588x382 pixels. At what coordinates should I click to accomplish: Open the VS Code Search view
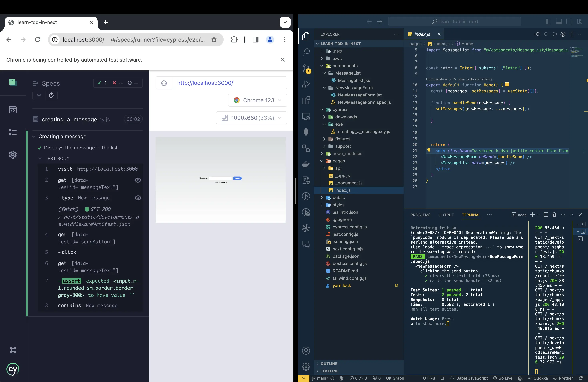[306, 52]
